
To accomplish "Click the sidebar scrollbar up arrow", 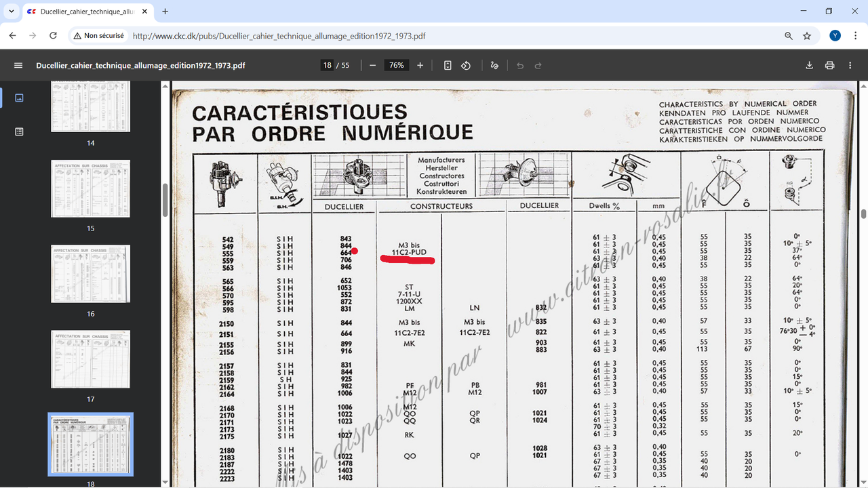I will click(165, 87).
